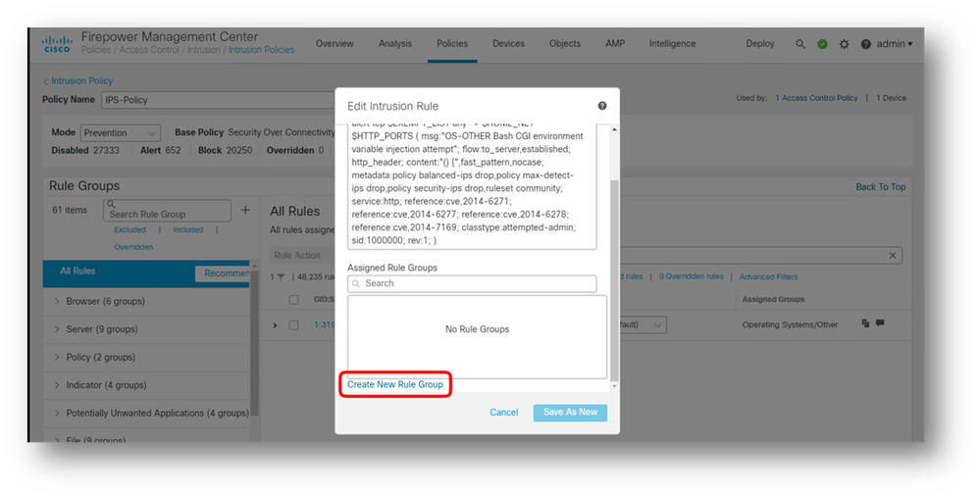Expand Server (9 groups)
This screenshot has width=980, height=498.
(57, 329)
